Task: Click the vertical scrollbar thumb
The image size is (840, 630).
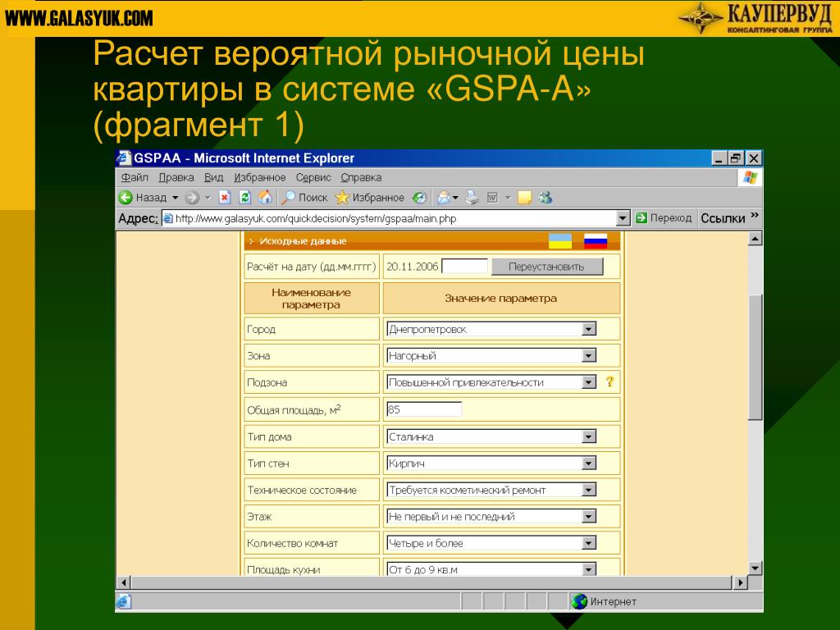Action: coord(755,358)
